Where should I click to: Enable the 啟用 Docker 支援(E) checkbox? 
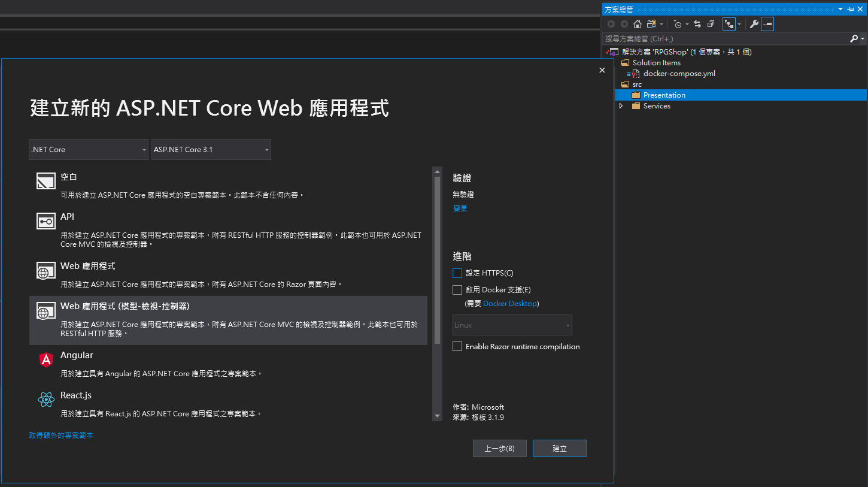tap(457, 290)
